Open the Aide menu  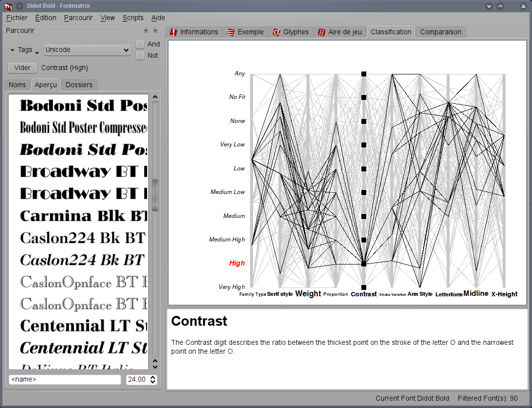[x=158, y=18]
